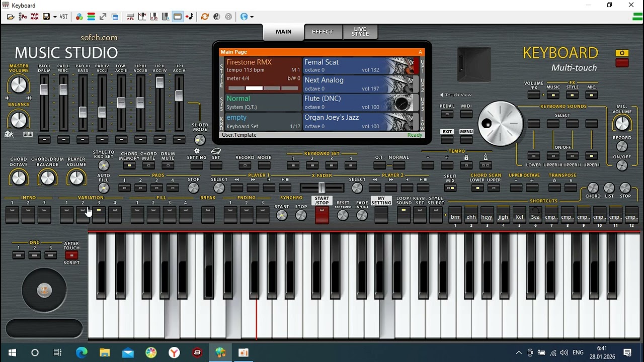Click the Flute (DNC) sound row
Screen dimensions: 644x362
pos(360,103)
